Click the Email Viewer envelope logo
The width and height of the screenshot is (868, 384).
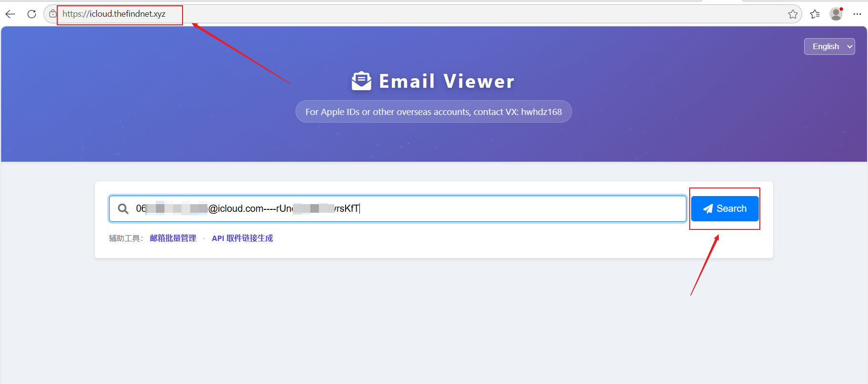[361, 81]
